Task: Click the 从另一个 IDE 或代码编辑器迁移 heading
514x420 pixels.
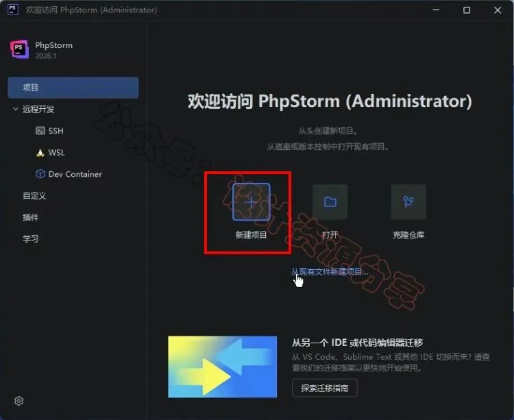Action: [x=357, y=343]
